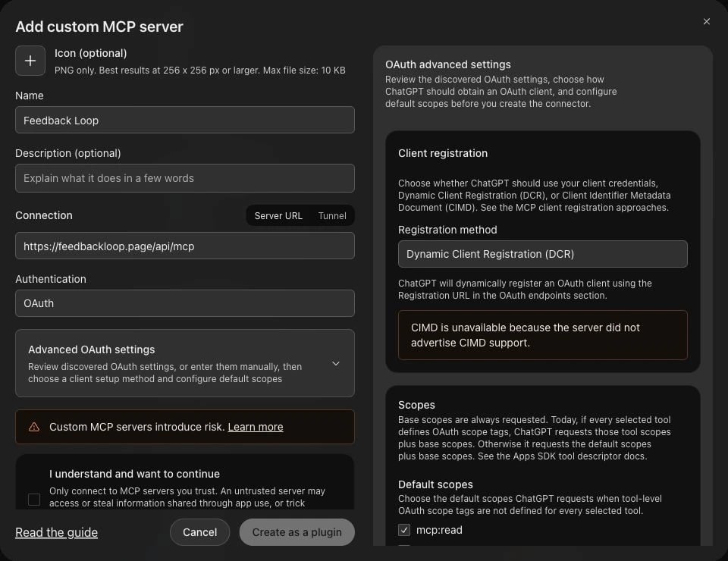Open the Read the guide link
This screenshot has height=561, width=728.
coord(57,532)
